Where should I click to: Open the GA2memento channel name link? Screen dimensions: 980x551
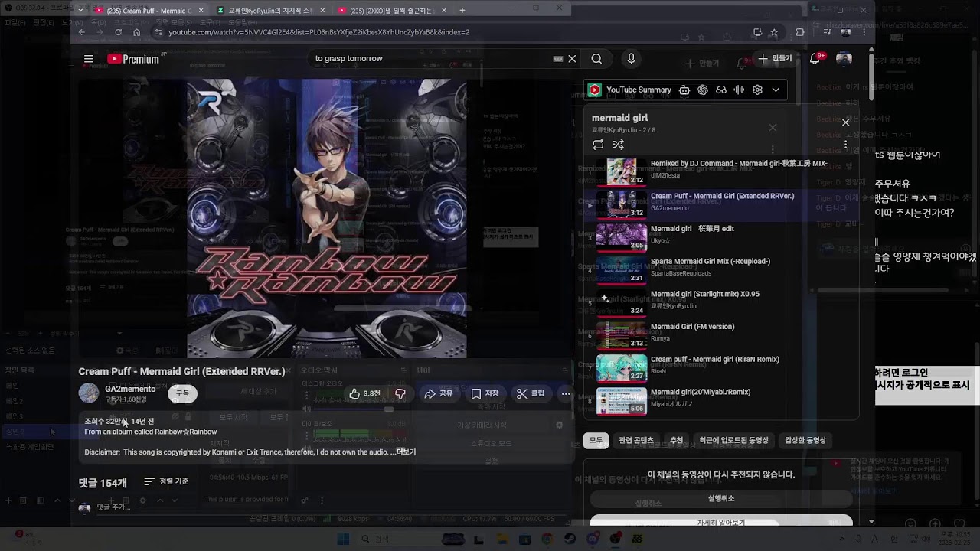[130, 389]
